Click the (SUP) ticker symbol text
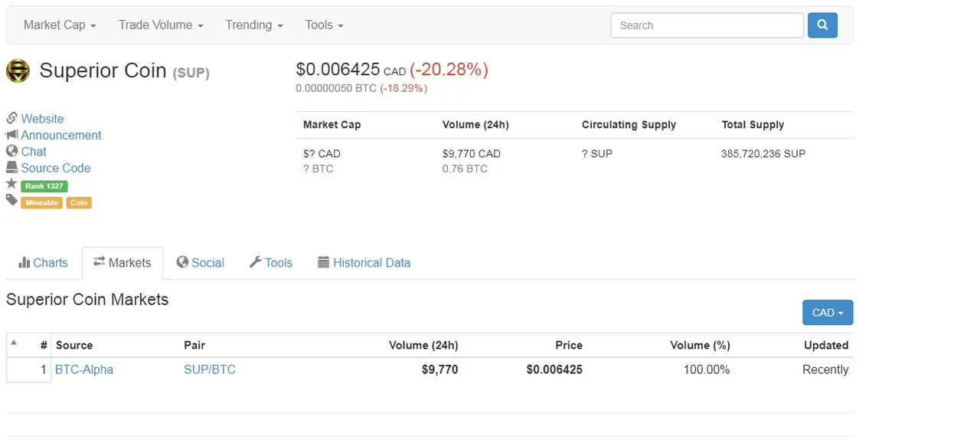The image size is (980, 443). coord(191,73)
